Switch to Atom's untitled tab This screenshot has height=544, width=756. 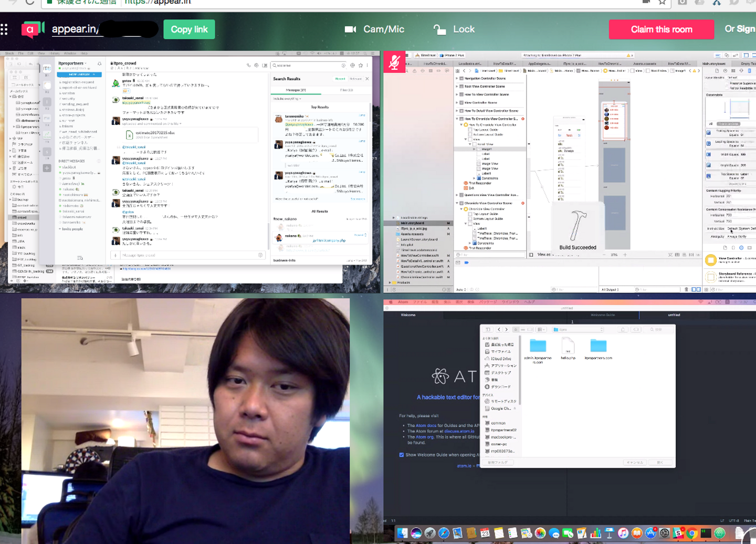(674, 315)
